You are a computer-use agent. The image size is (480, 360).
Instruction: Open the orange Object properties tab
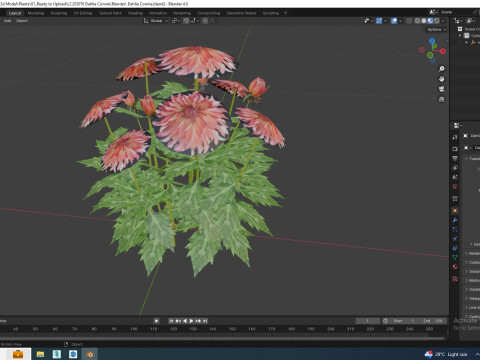[455, 211]
